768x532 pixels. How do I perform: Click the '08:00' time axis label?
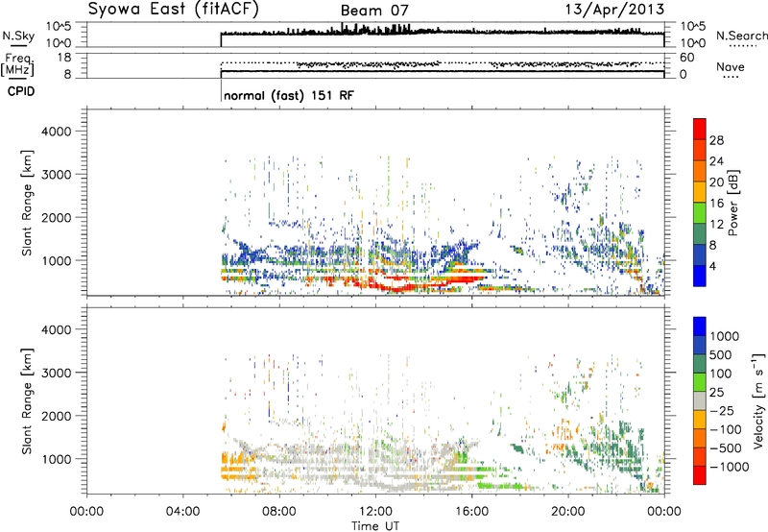coord(279,512)
